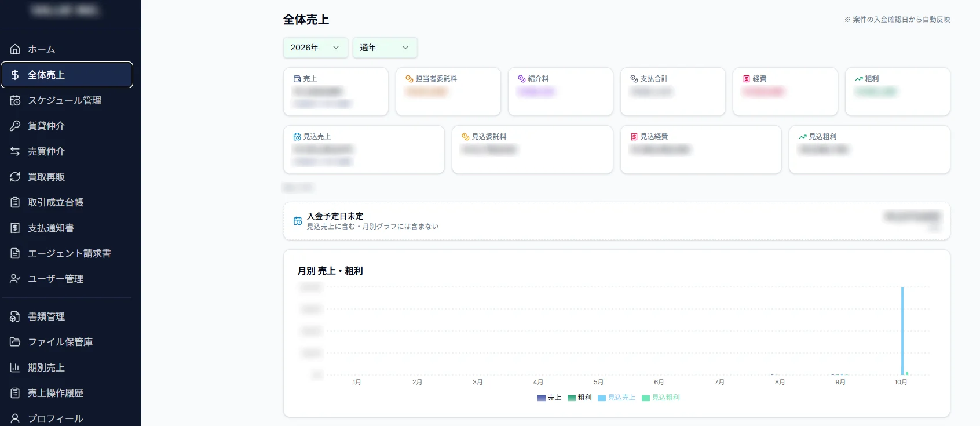Screen dimensions: 980x426
Task: Go to スケジュール管理 page
Action: point(67,100)
